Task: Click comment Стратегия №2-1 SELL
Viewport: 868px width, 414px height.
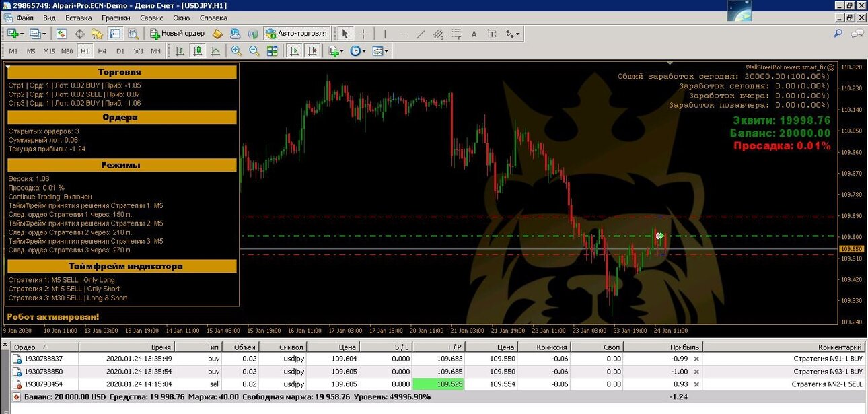Action: [x=828, y=384]
